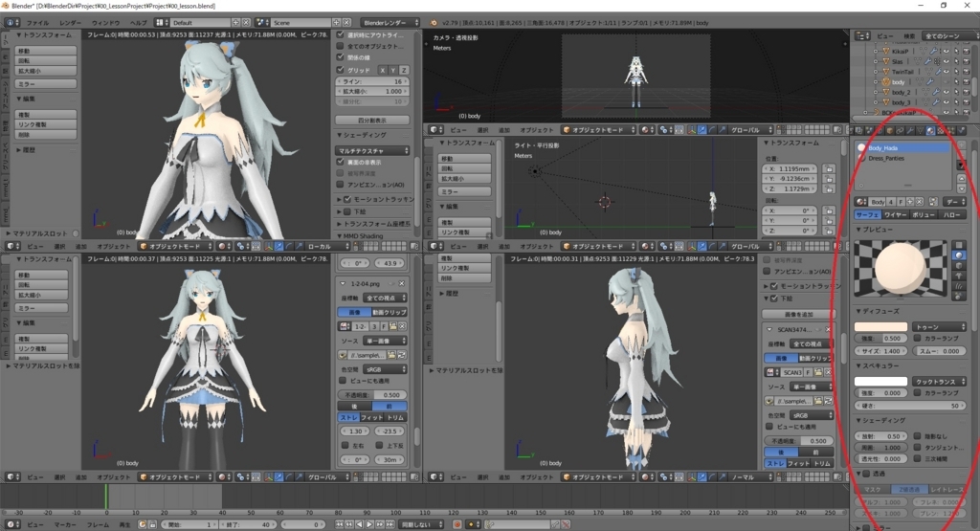The width and height of the screenshot is (980, 531).
Task: Click the マーカー menu in the timeline
Action: pyautogui.click(x=64, y=524)
